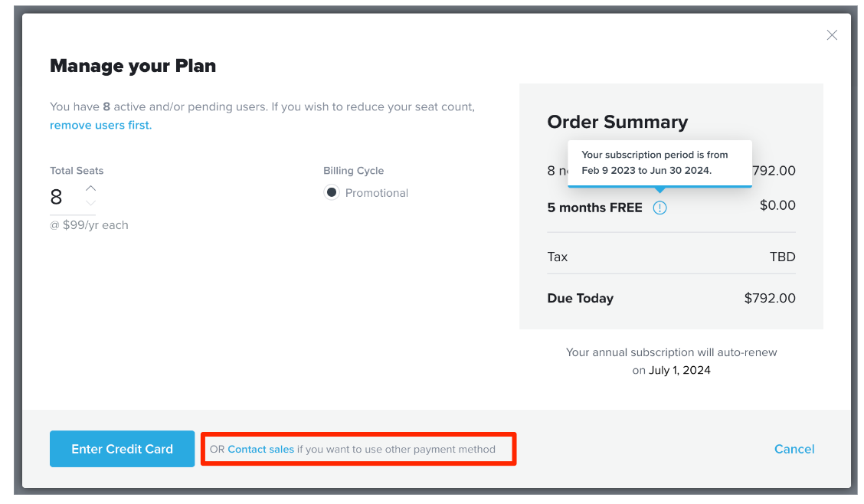The width and height of the screenshot is (864, 504).
Task: Click the $0.00 promotional amount
Action: [x=777, y=205]
